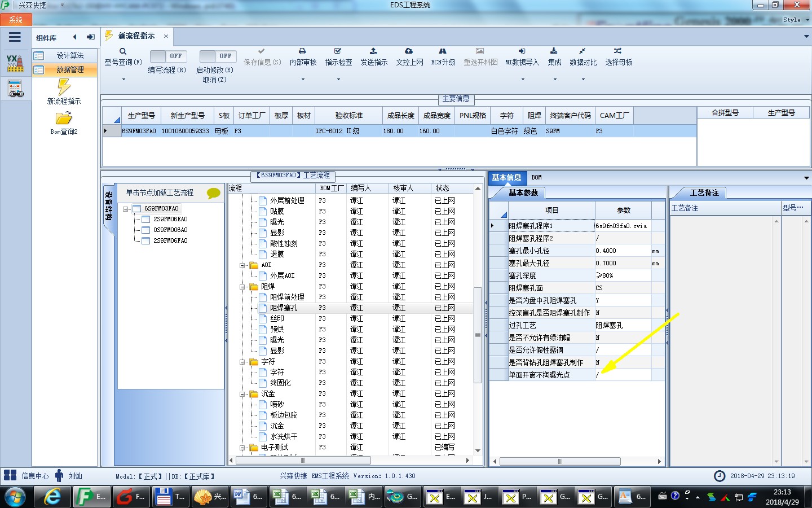
Task: Open dropdown arrow under 型号查询
Action: click(123, 80)
